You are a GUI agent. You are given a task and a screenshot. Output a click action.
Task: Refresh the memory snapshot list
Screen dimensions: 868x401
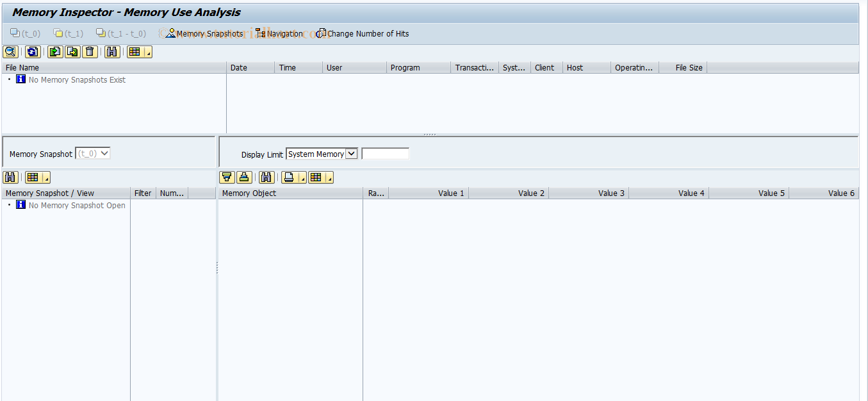(33, 52)
